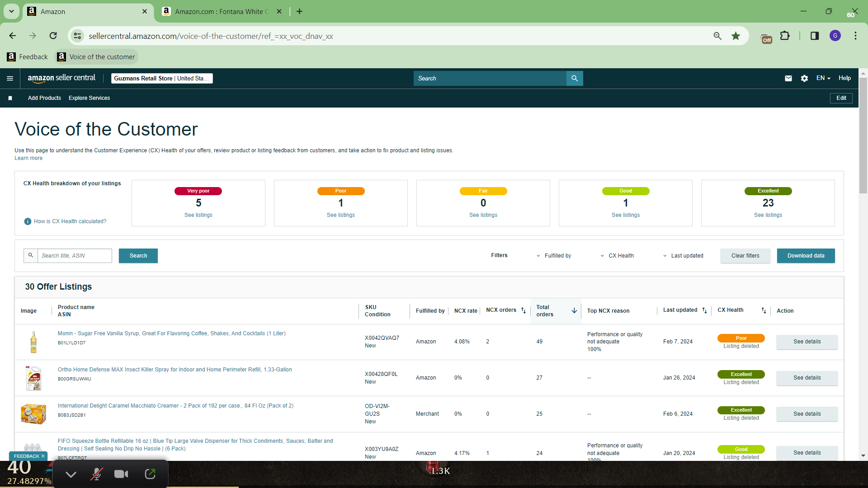Viewport: 868px width, 488px height.
Task: Open the tab search chevron
Action: pos(11,11)
